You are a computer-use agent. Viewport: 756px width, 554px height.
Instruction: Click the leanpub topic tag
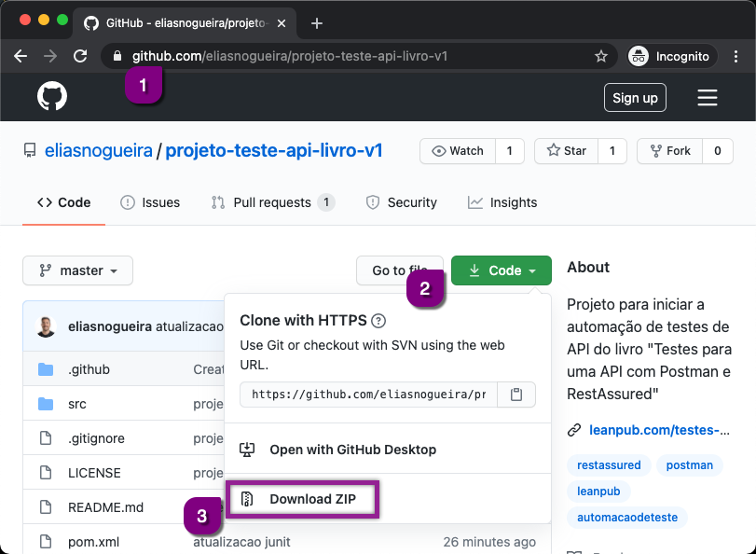coord(598,492)
